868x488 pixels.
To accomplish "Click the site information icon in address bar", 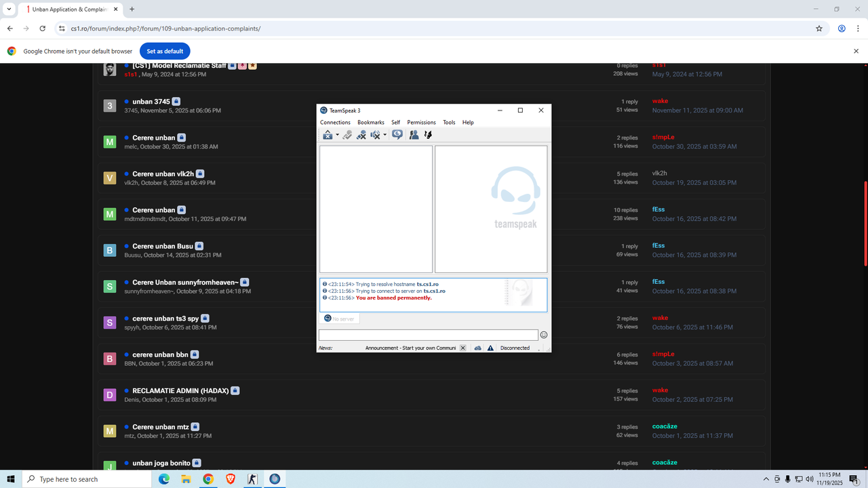I will pyautogui.click(x=62, y=28).
